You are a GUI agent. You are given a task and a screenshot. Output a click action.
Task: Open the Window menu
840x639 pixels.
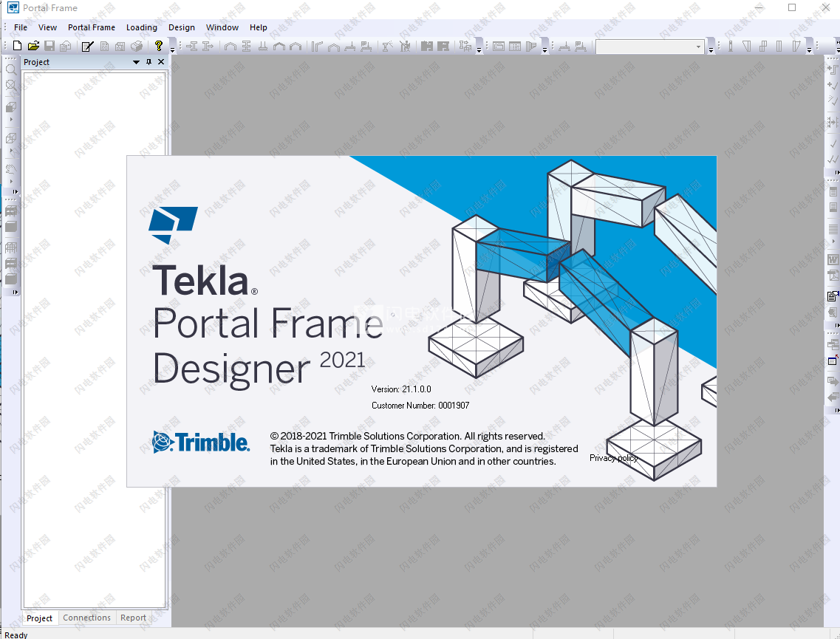click(222, 27)
